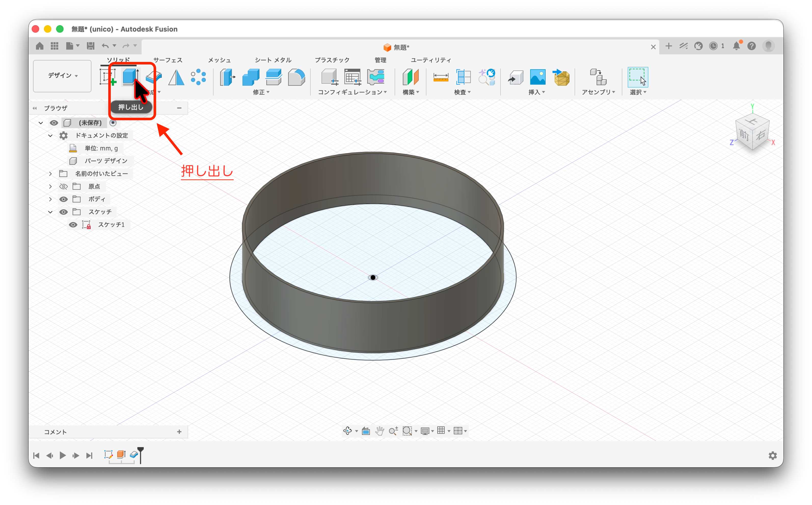Click the Look At icon
This screenshot has height=505, width=812.
tap(366, 431)
